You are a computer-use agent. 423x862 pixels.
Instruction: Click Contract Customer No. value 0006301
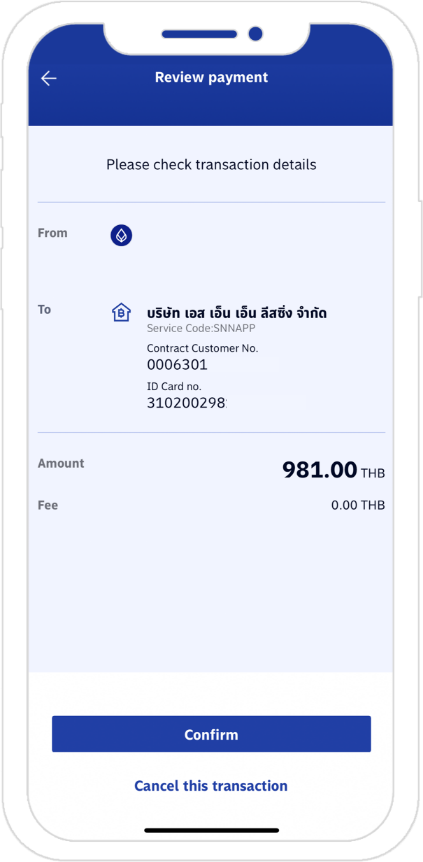177,364
